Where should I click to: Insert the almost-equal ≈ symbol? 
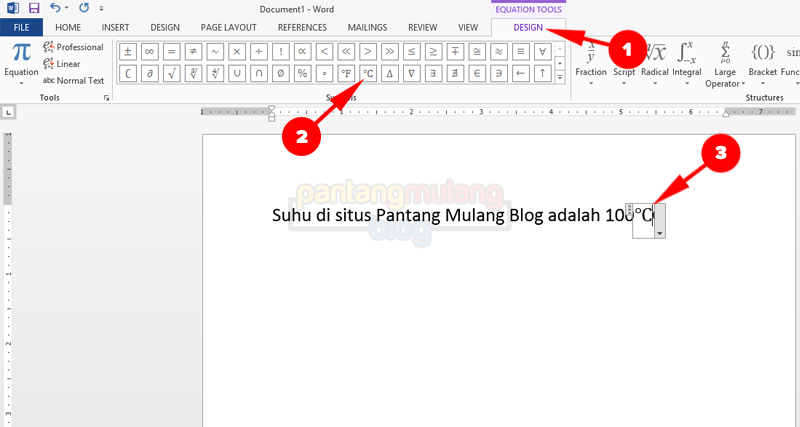point(498,52)
